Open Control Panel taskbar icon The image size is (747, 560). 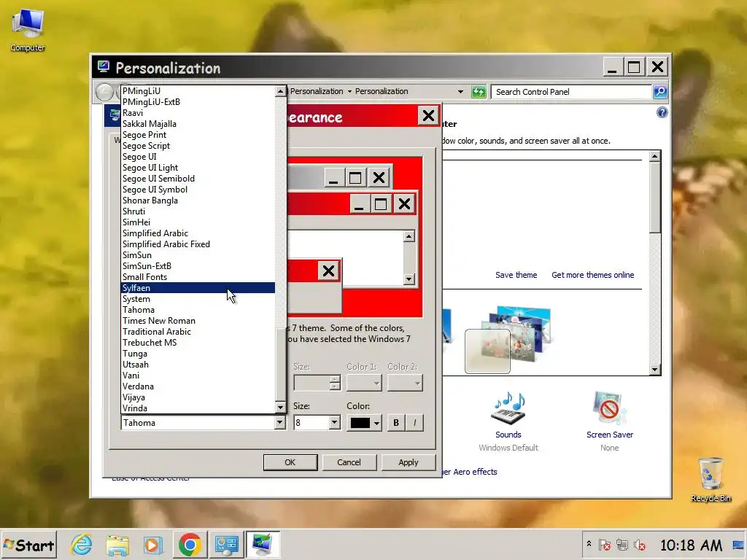[x=226, y=545]
